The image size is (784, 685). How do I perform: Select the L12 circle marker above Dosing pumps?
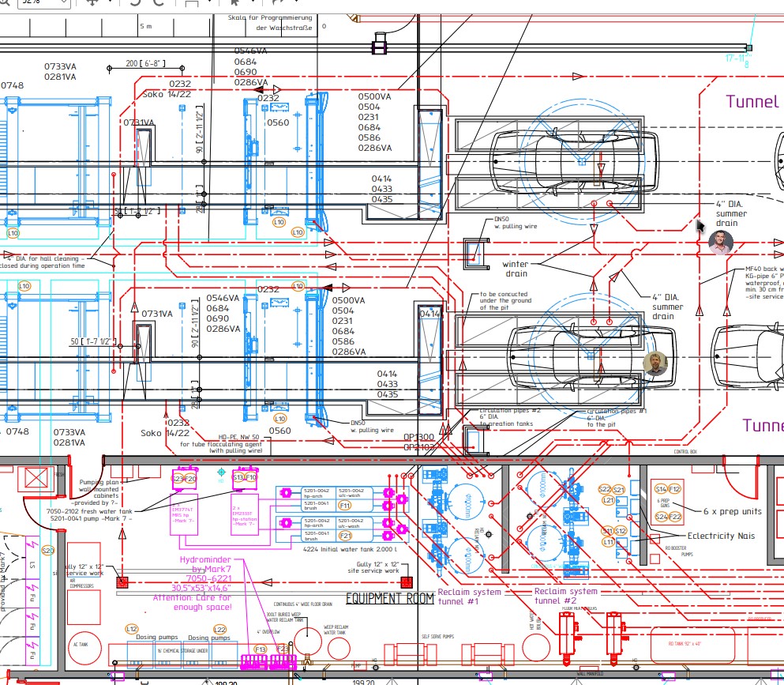(x=132, y=628)
